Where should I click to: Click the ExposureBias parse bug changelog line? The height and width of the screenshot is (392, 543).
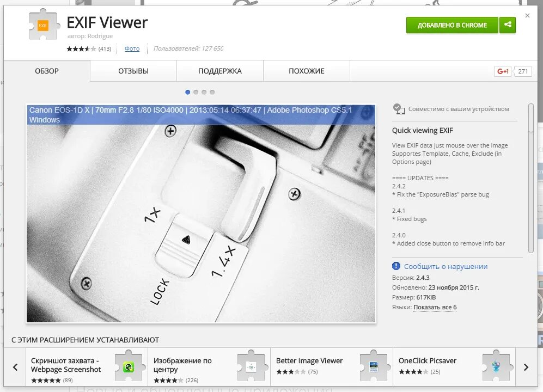click(441, 194)
